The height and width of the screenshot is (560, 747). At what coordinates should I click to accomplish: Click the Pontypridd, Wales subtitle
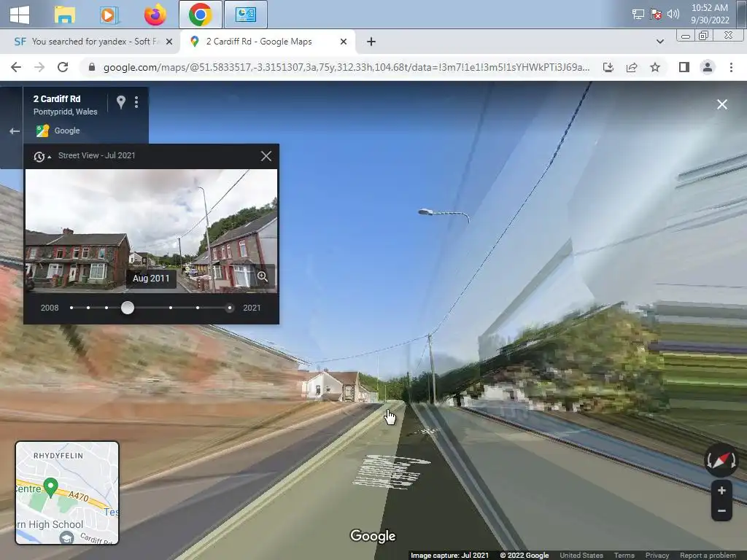pyautogui.click(x=65, y=112)
